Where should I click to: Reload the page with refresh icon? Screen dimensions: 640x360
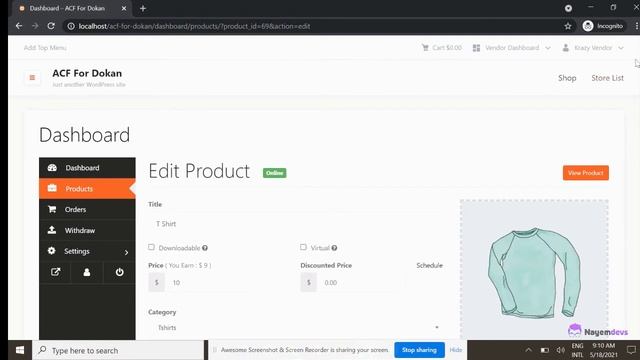51,26
